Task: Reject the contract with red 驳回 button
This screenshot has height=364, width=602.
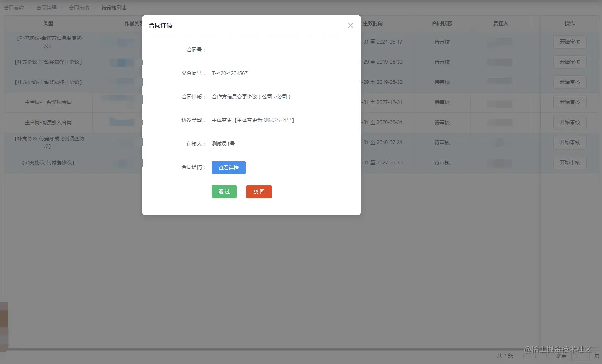Action: click(x=259, y=192)
